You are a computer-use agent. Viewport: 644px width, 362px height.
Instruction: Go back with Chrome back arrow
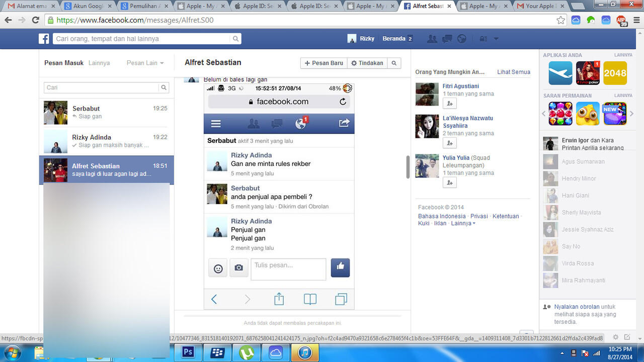pyautogui.click(x=8, y=20)
